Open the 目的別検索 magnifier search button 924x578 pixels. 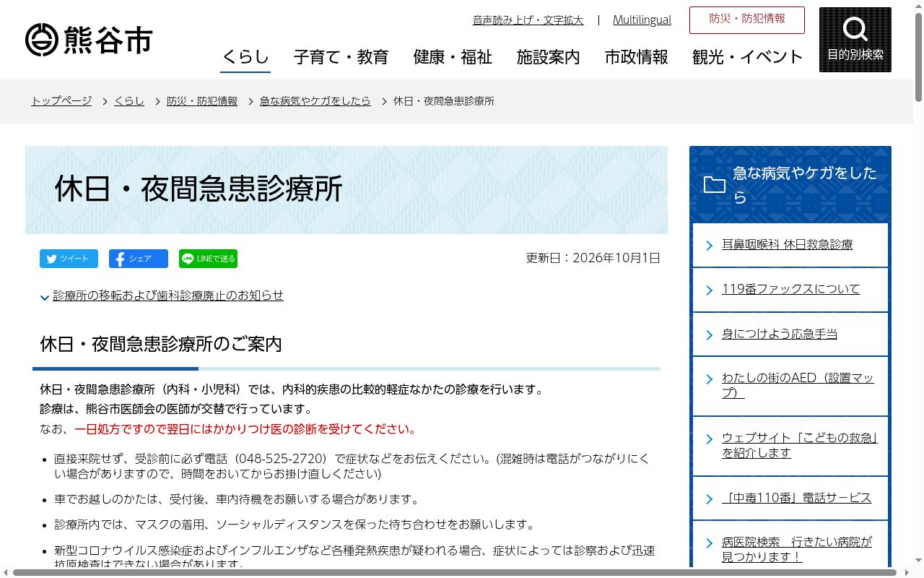coord(855,40)
